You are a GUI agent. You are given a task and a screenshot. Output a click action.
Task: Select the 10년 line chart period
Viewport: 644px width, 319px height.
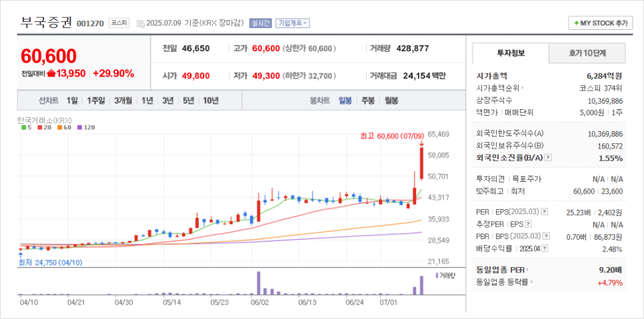point(211,101)
